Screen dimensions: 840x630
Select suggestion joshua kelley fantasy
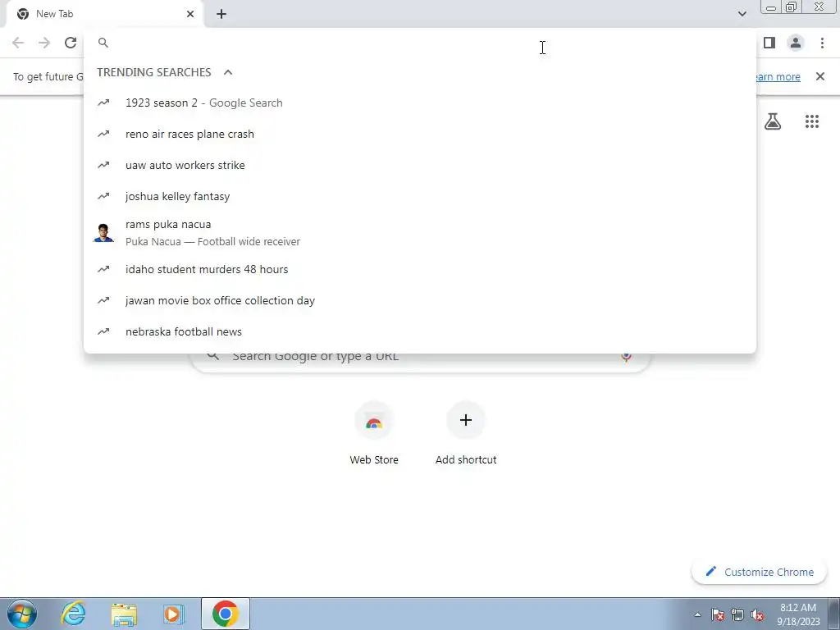420,196
